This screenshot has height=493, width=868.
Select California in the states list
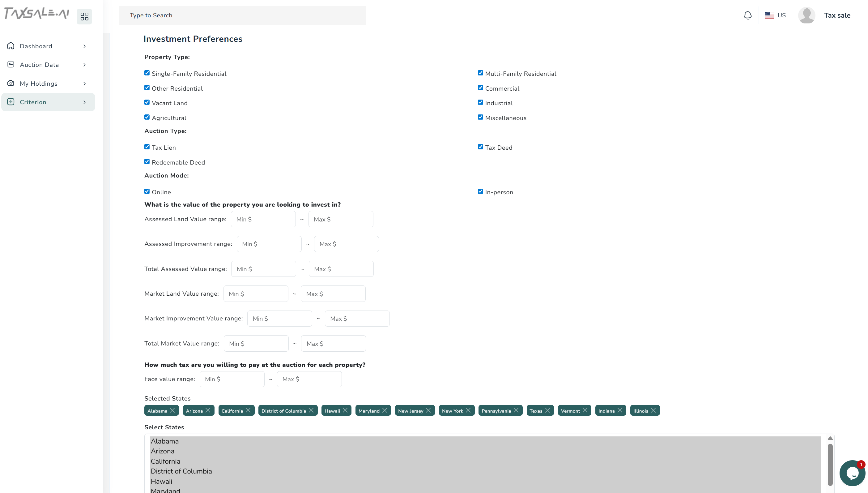click(x=165, y=461)
